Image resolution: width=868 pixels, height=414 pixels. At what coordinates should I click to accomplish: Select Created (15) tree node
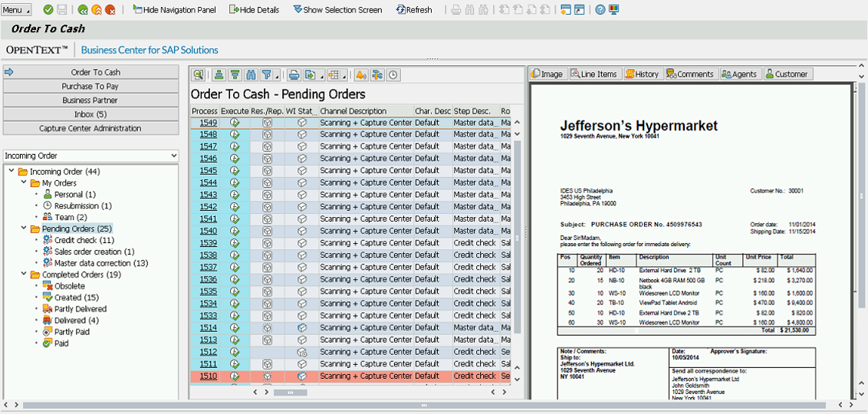coord(77,297)
